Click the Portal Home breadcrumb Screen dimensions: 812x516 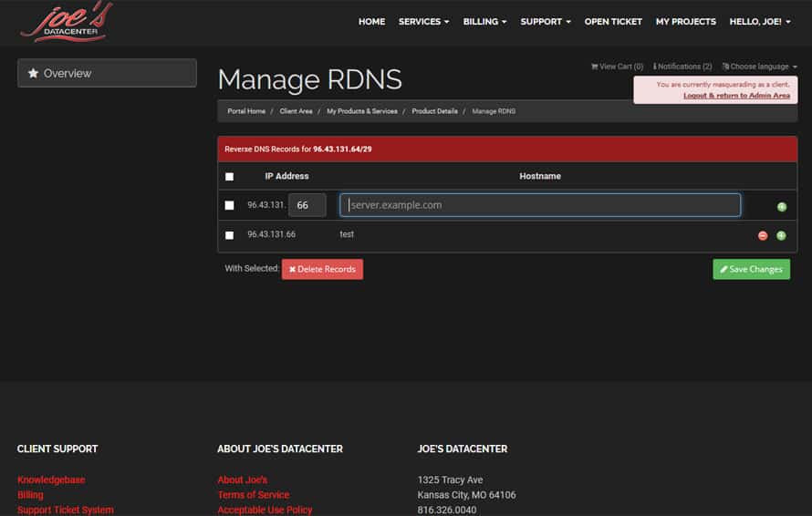tap(246, 111)
